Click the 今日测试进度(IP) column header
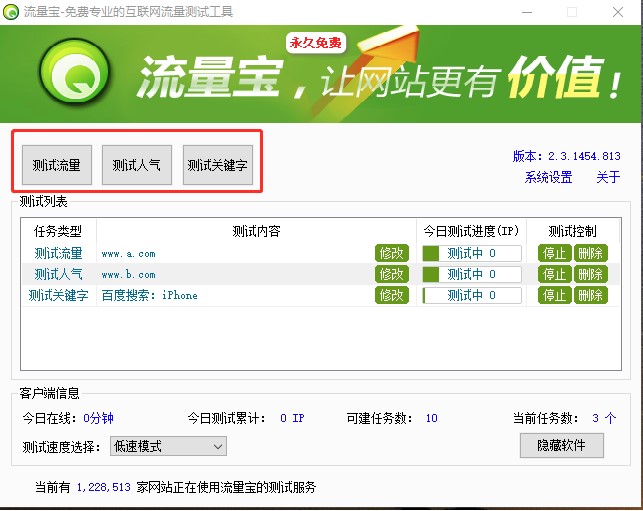 [x=471, y=231]
